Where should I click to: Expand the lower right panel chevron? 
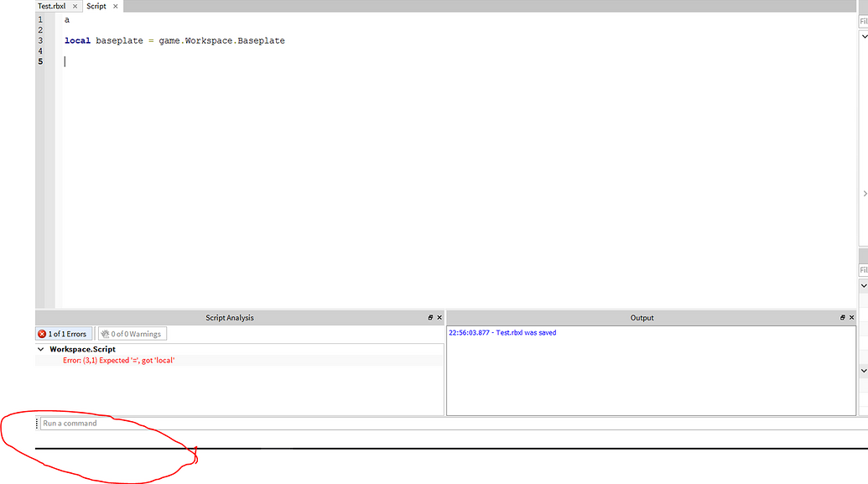pos(863,371)
